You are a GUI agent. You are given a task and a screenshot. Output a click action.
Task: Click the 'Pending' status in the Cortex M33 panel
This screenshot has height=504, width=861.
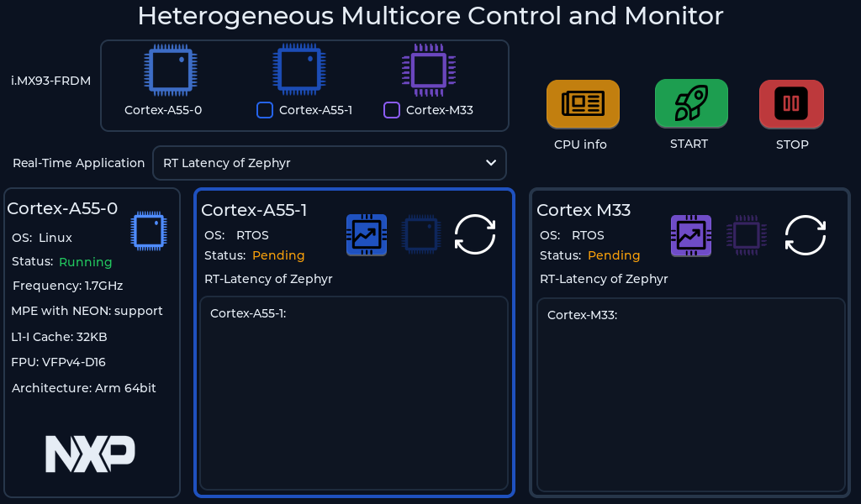[x=614, y=255]
